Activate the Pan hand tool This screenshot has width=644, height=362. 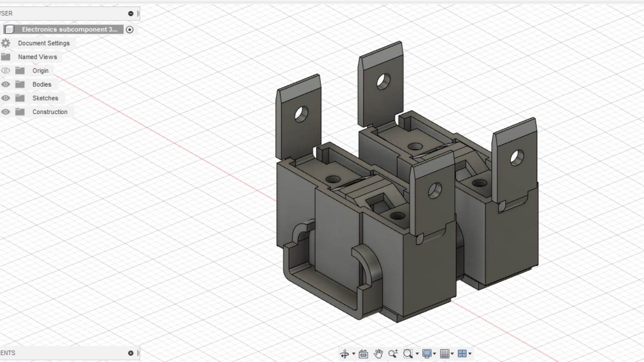point(378,354)
